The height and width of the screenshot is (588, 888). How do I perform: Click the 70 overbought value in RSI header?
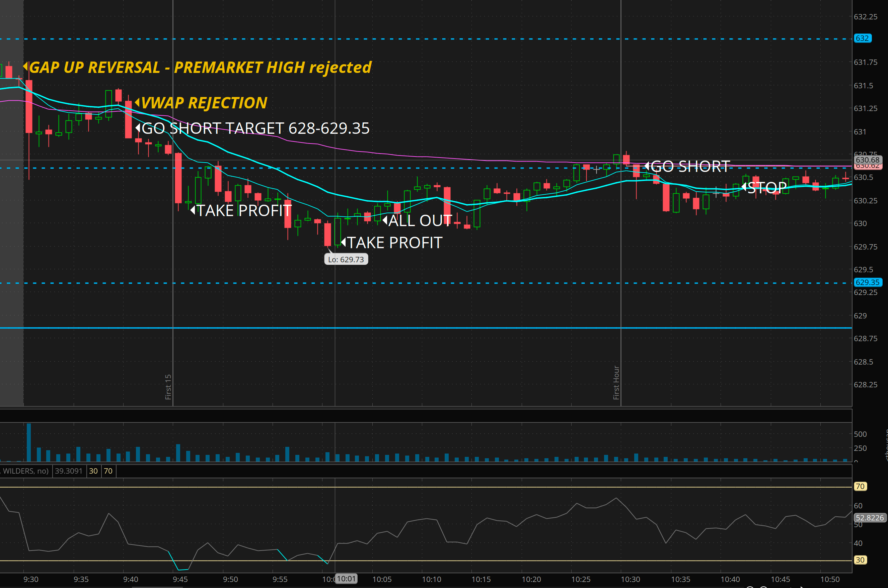[108, 471]
